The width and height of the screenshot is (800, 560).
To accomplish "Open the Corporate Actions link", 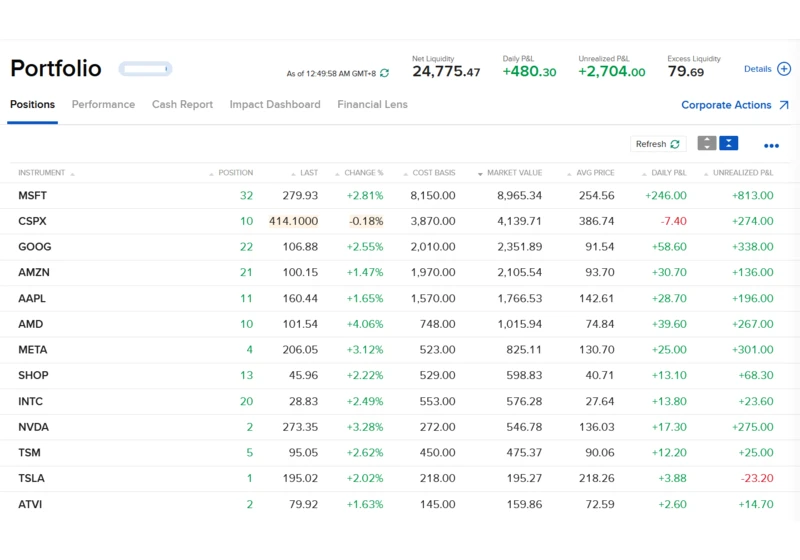I will (x=726, y=105).
